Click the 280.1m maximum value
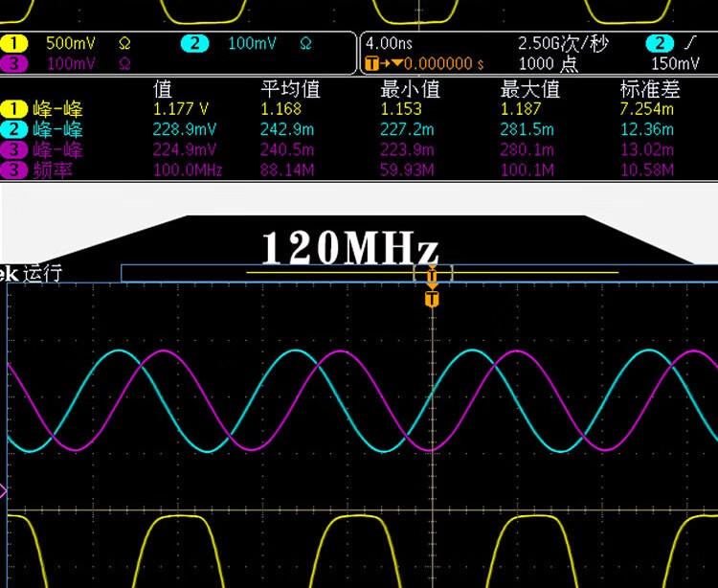 (x=527, y=149)
